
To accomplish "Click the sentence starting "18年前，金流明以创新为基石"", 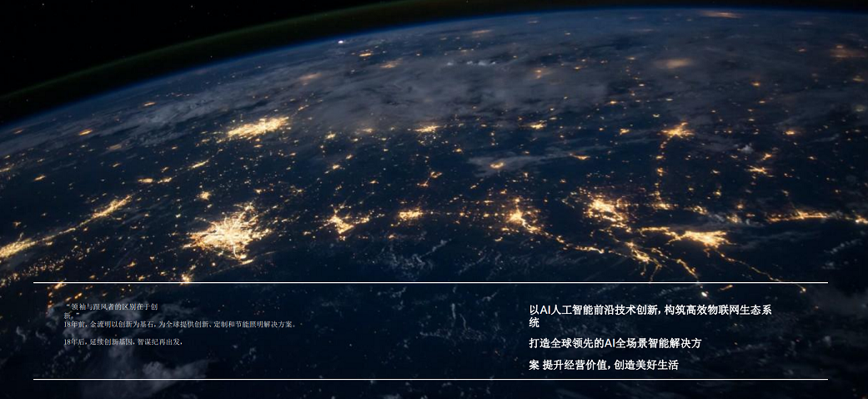I will [180, 324].
